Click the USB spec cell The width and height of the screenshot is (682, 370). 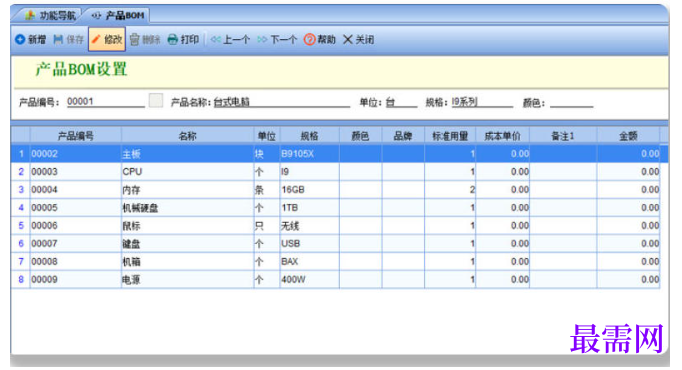(309, 243)
